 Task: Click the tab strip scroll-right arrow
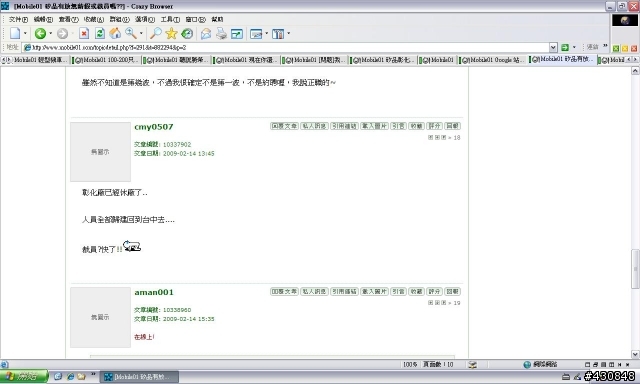pos(635,60)
